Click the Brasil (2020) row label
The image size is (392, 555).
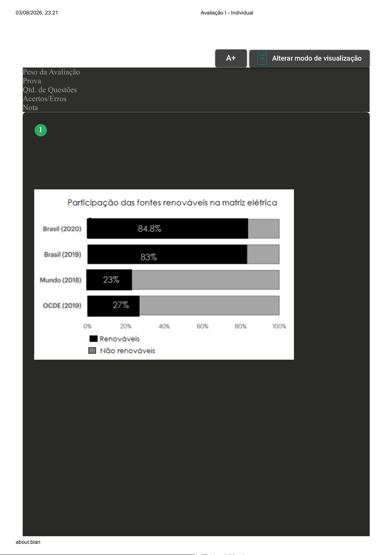pos(62,229)
